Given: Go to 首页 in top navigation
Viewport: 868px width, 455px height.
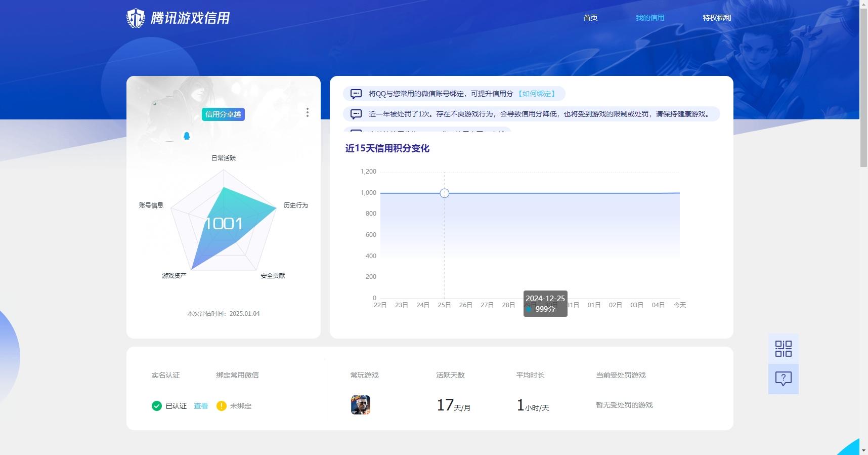Looking at the screenshot, I should 590,18.
